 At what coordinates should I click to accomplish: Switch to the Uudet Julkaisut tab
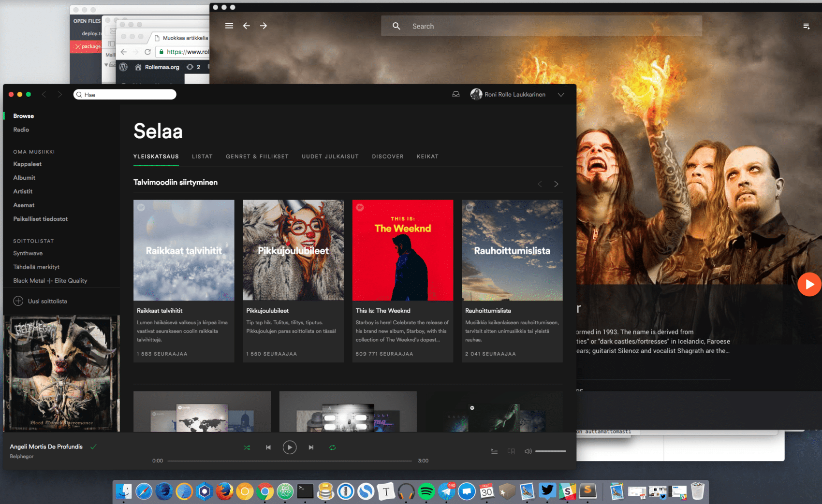(x=330, y=157)
